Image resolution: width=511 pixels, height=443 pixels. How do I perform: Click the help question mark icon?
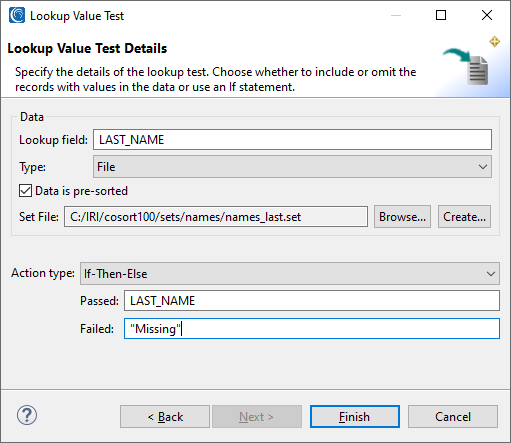27,415
